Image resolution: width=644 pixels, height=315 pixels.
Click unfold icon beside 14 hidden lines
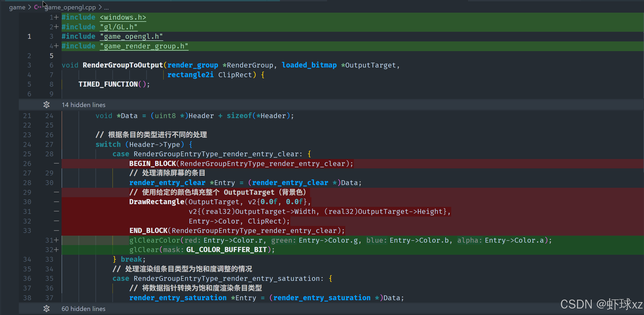[47, 105]
